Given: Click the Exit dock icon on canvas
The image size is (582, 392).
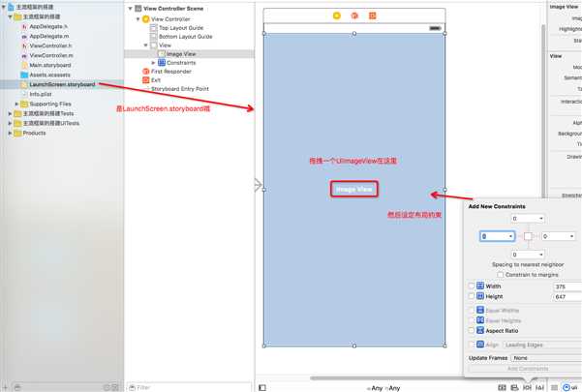Looking at the screenshot, I should [372, 15].
